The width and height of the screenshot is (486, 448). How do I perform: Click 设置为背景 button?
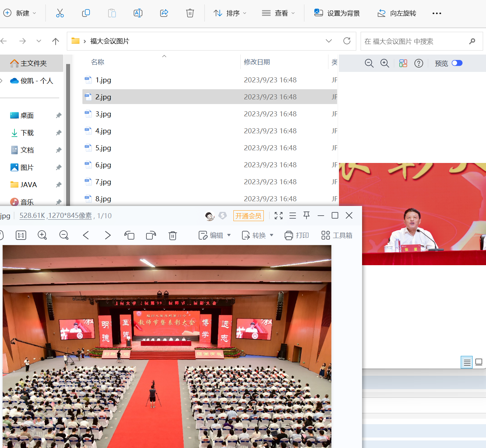[337, 13]
